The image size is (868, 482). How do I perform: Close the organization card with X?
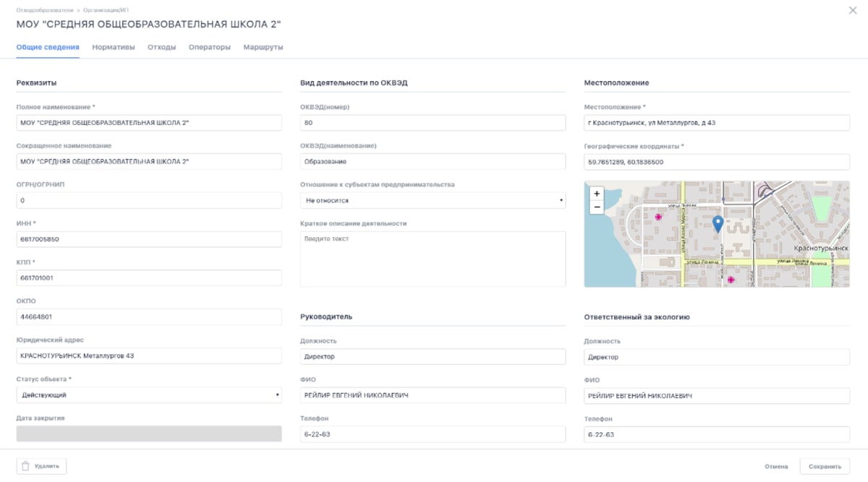point(851,10)
